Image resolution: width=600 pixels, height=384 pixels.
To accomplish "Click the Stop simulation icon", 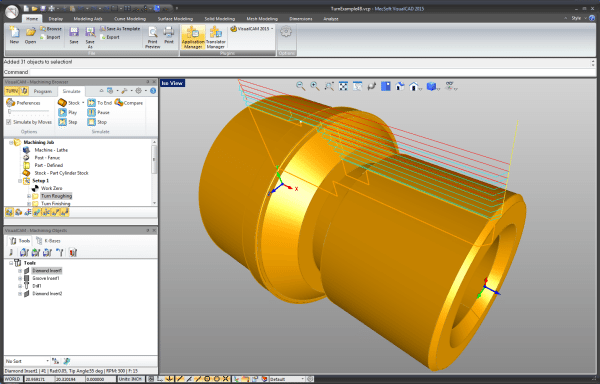I will tap(97, 122).
